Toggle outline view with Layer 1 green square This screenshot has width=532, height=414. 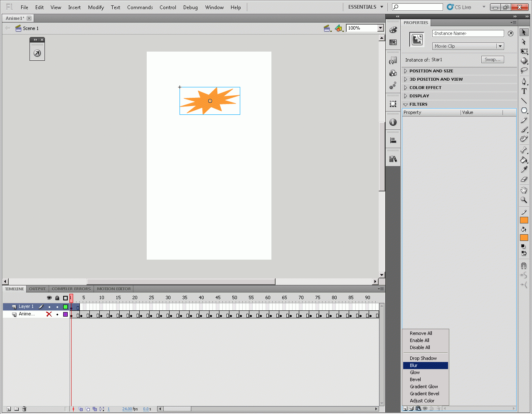(x=65, y=307)
